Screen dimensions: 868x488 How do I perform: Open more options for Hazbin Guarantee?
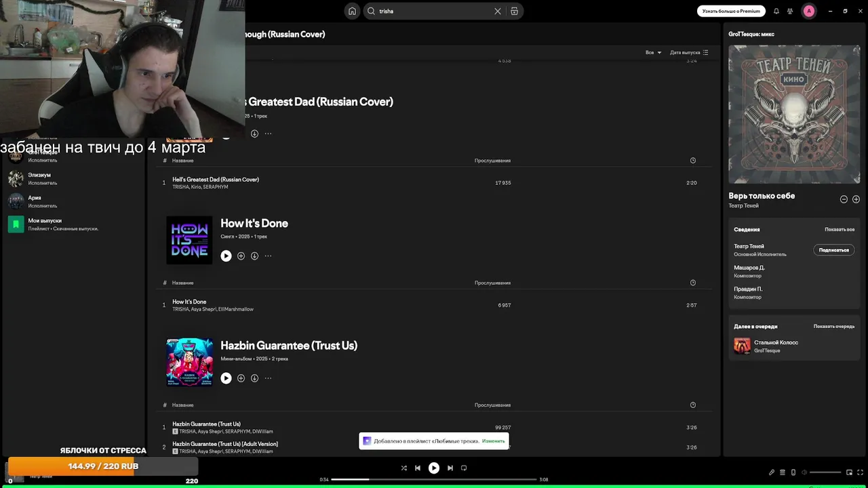[x=268, y=378]
